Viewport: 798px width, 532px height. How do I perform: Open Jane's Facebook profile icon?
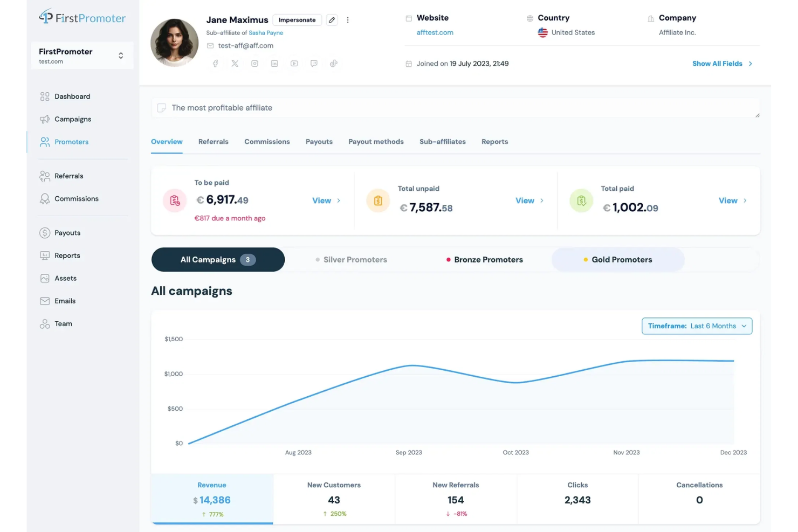215,63
